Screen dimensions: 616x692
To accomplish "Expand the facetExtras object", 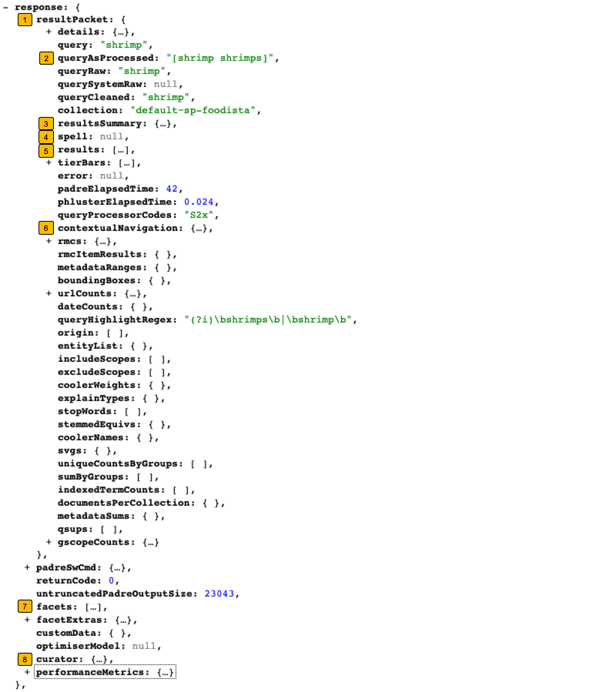I will (x=27, y=620).
